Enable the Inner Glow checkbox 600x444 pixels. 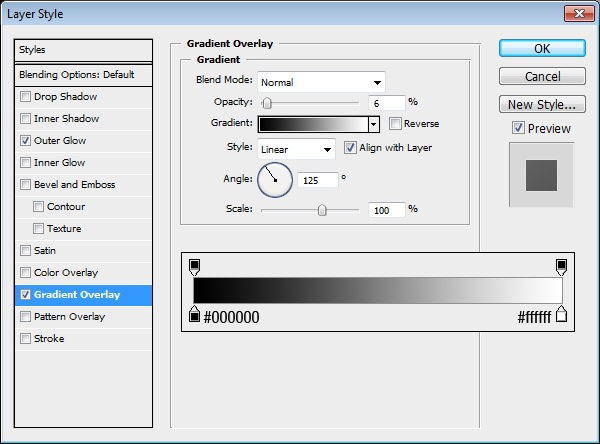pyautogui.click(x=25, y=163)
